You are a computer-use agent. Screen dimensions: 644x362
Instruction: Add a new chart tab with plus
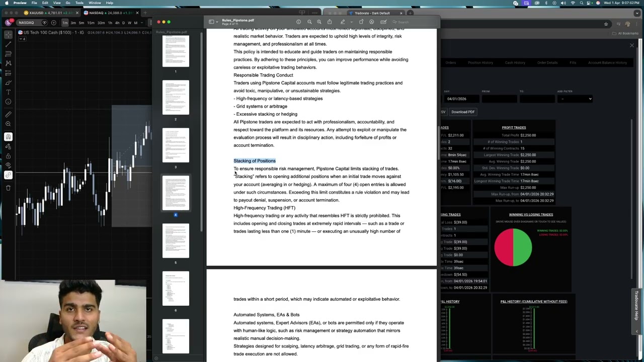145,13
